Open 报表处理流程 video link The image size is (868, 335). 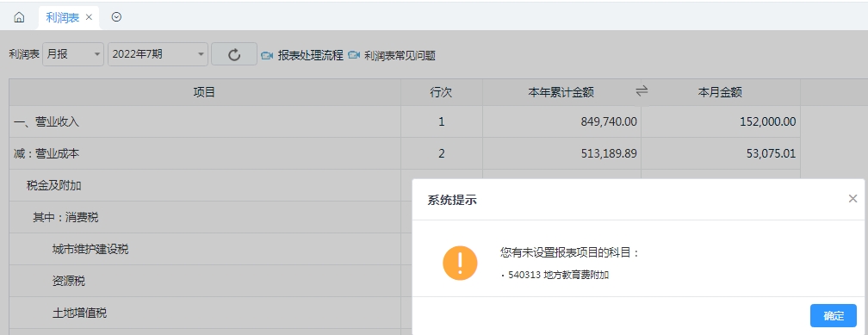coord(311,55)
